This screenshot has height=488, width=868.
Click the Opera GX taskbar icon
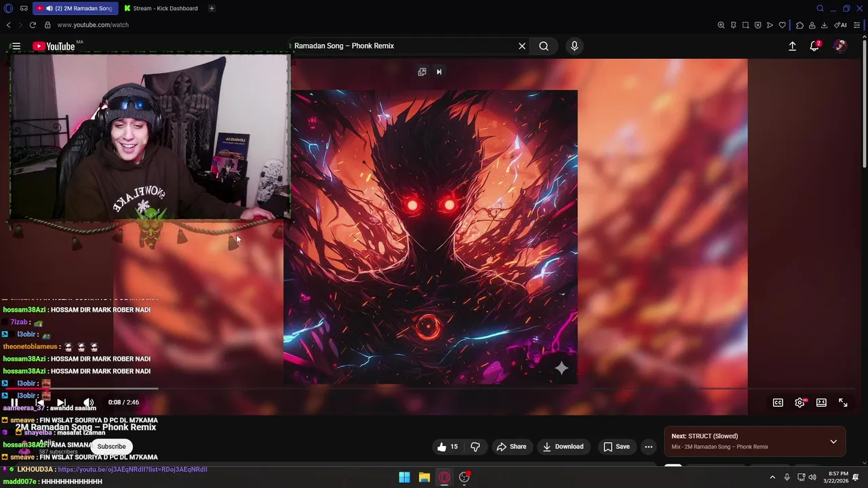click(x=444, y=477)
